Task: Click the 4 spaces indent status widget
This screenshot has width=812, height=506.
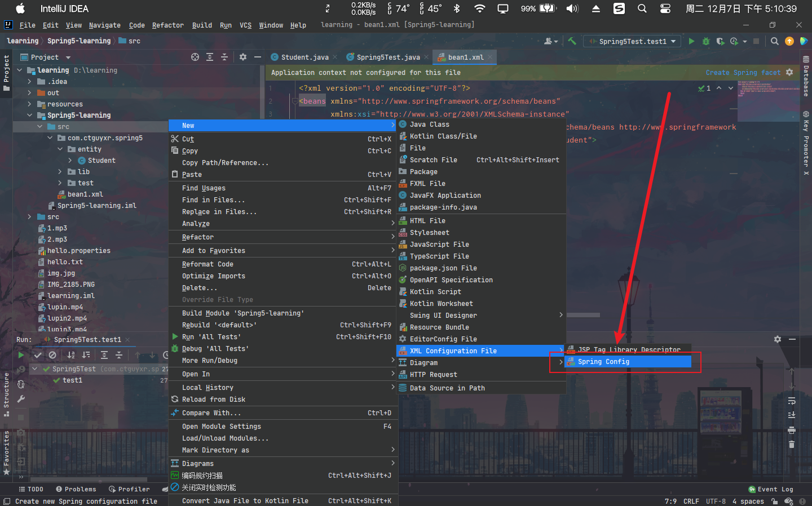Action: point(748,501)
